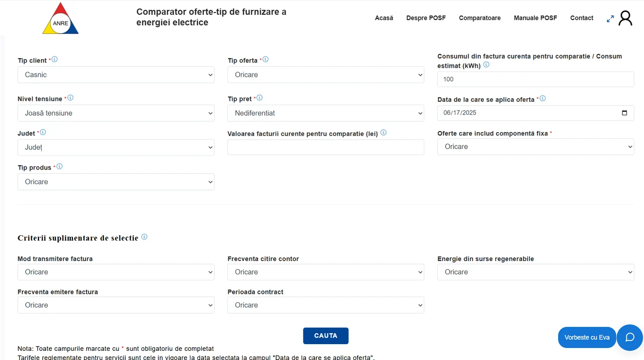Viewport: 644px width, 360px height.
Task: Click info icon beside Nivel tensiune
Action: tap(71, 98)
